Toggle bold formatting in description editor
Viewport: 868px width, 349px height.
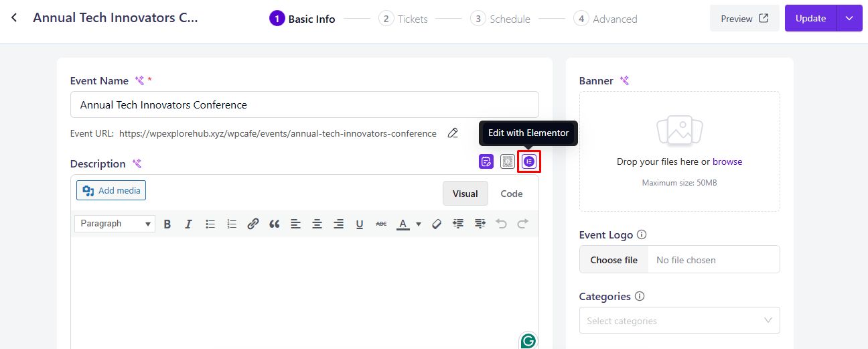click(167, 224)
